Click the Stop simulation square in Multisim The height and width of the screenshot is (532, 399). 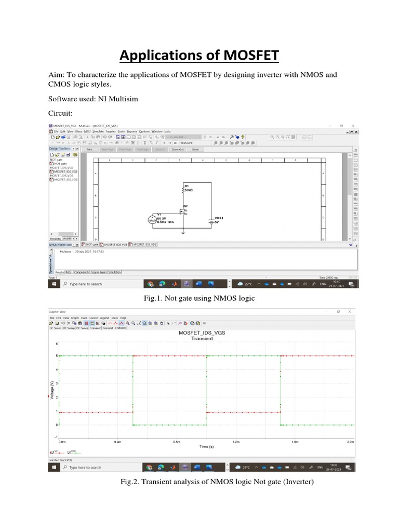pyautogui.click(x=175, y=143)
